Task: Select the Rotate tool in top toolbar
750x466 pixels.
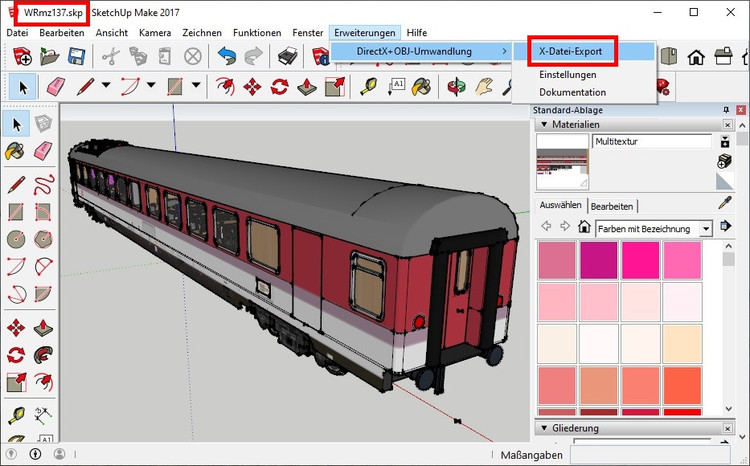Action: 279,87
